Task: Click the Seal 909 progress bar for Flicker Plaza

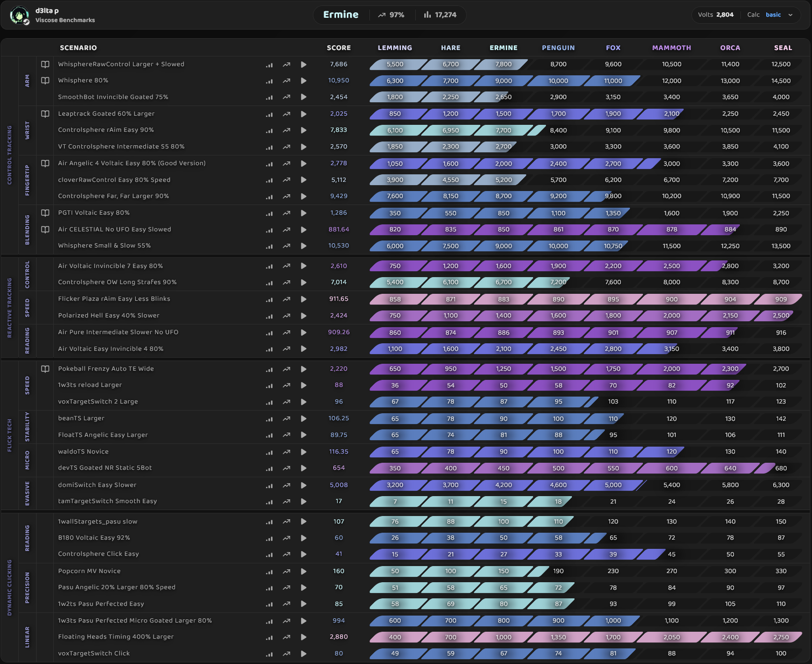Action: tap(780, 299)
